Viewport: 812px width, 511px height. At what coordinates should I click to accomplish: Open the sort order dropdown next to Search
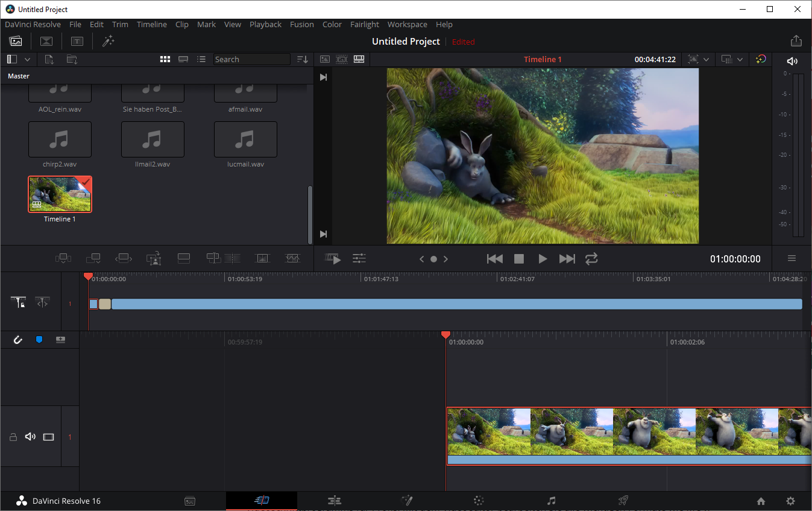pos(303,59)
